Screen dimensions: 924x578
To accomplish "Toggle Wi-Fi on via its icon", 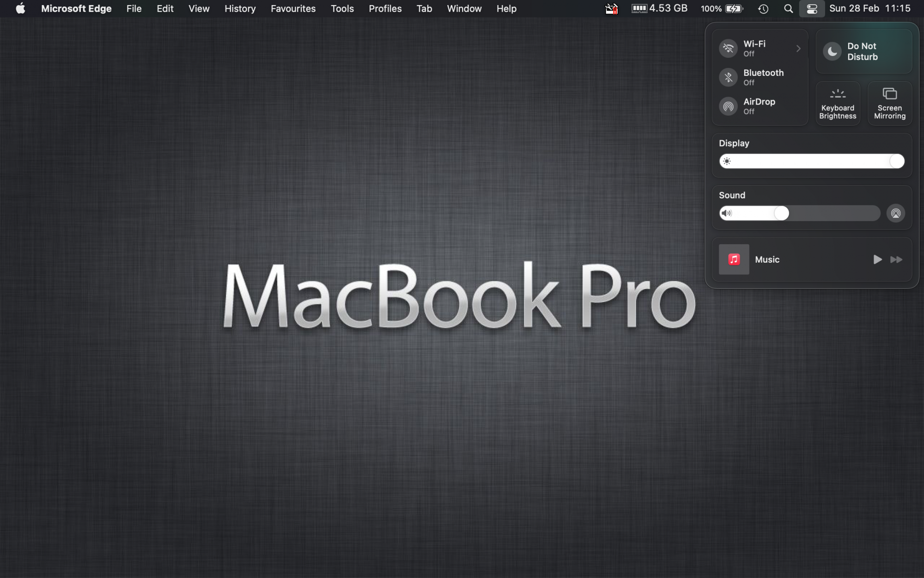I will pyautogui.click(x=728, y=48).
